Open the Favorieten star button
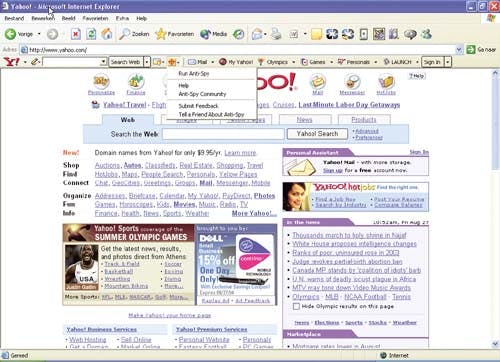Image resolution: width=500 pixels, height=362 pixels. point(175,34)
